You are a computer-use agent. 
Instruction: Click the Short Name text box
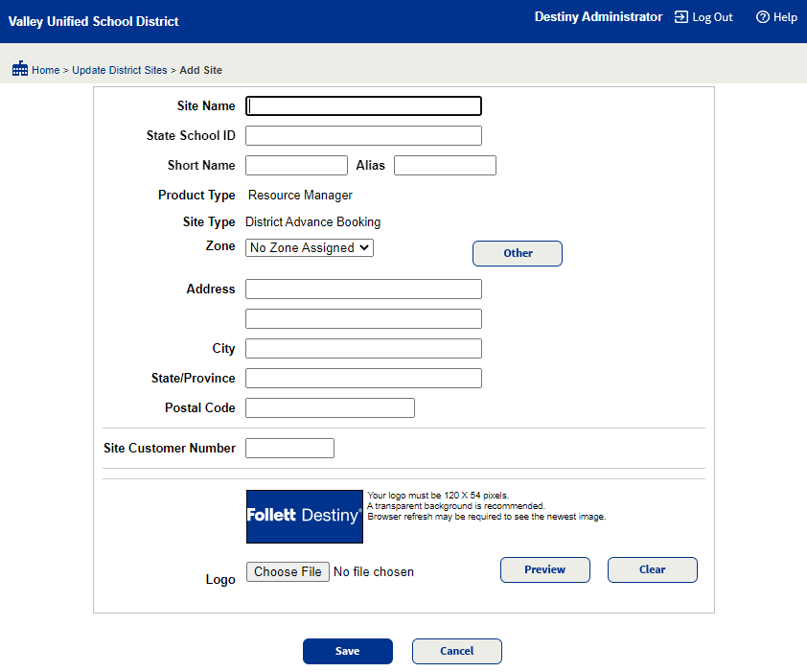pos(296,165)
